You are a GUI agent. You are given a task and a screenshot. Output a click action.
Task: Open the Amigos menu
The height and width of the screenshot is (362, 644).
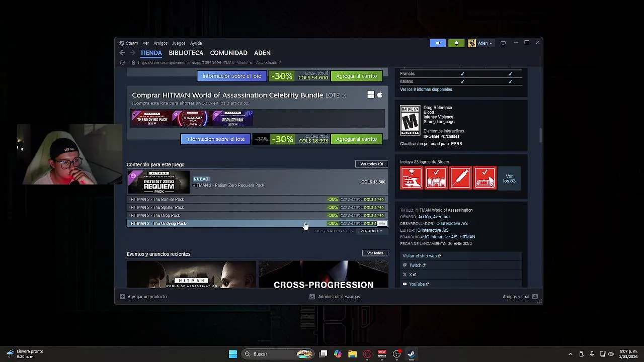coord(160,43)
